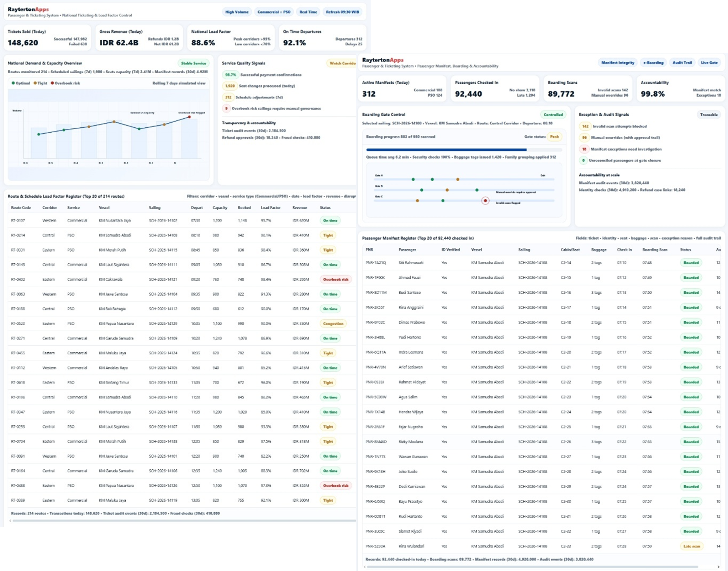Click right scroll arrow of passenger manifest table

718,567
